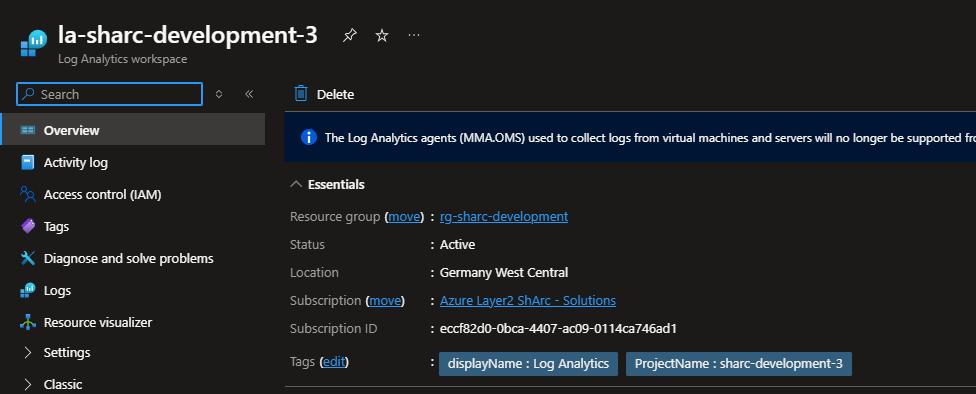976x394 pixels.
Task: Click the Log Analytics workspace logo icon
Action: 34,44
